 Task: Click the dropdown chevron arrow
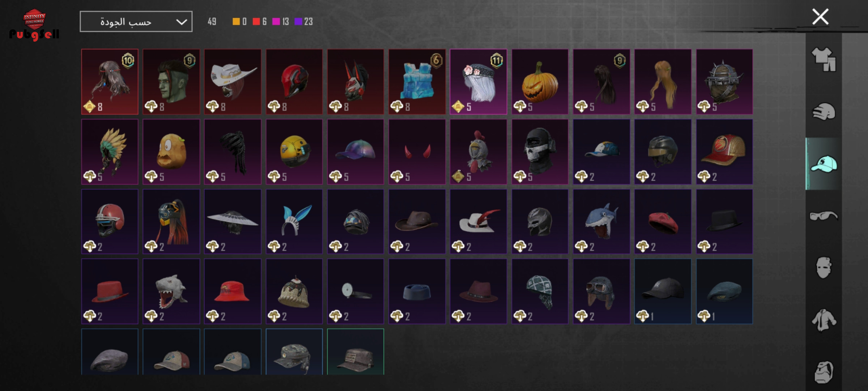pos(181,22)
